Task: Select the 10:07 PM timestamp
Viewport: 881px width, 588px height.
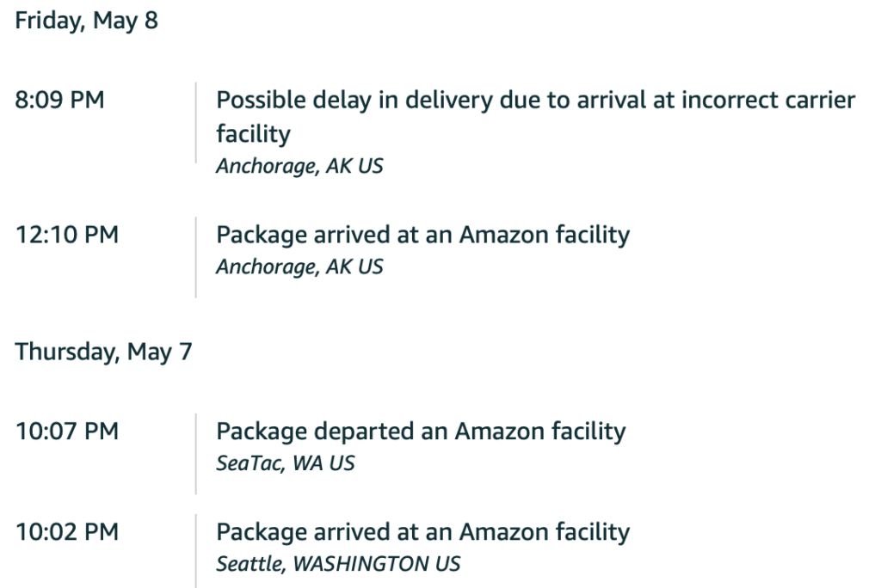Action: click(x=67, y=432)
